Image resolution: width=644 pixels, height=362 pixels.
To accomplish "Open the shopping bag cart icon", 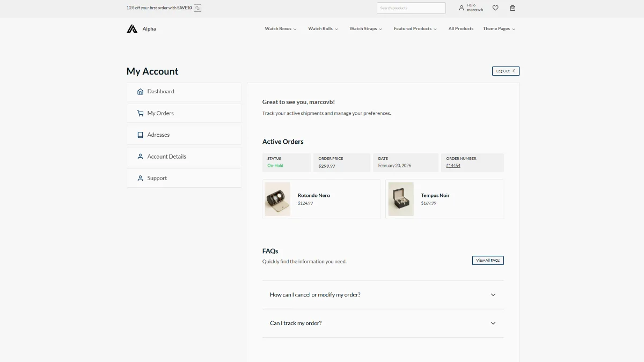I will [513, 8].
